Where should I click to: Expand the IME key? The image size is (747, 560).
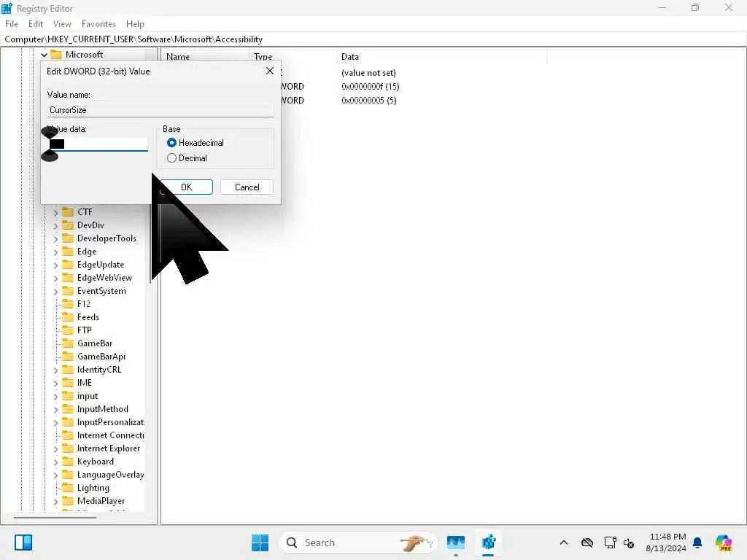(x=55, y=384)
